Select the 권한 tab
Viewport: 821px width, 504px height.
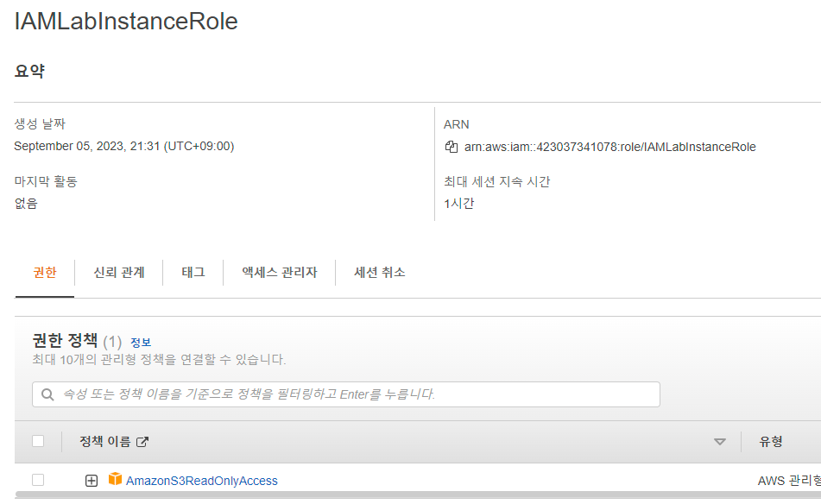[45, 272]
